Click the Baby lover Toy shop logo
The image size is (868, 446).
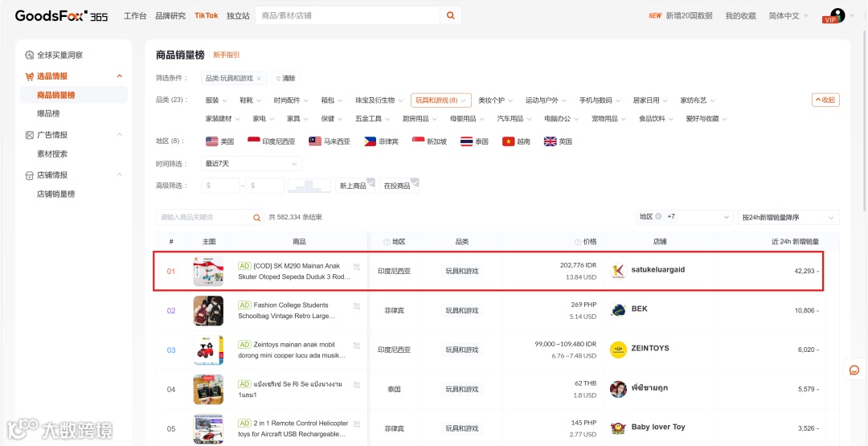[x=618, y=428]
